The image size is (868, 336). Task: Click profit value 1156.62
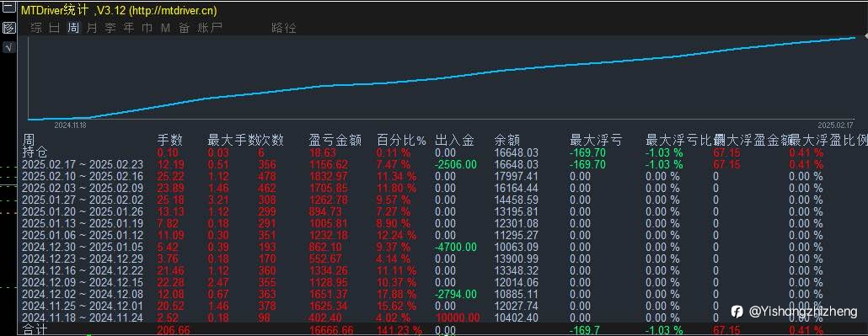coord(329,164)
